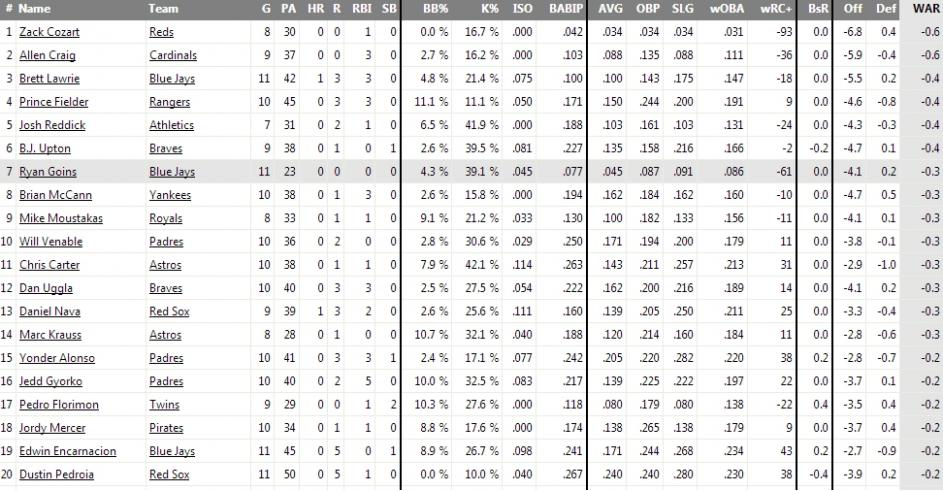Select the Yankees team link
The width and height of the screenshot is (943, 491).
[169, 195]
